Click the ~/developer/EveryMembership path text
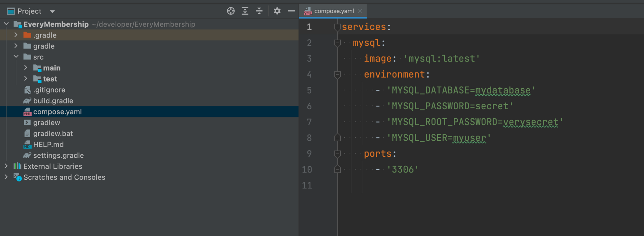Screen dimensions: 644x236 [144, 24]
